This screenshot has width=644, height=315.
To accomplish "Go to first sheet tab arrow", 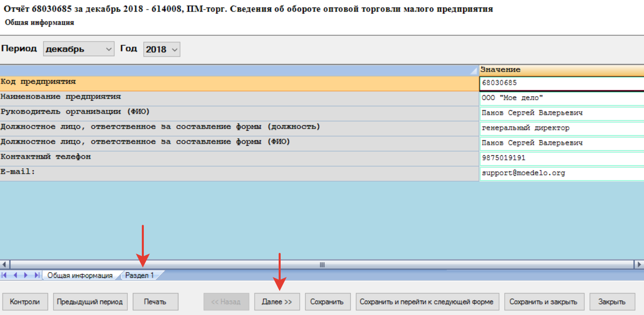I will 5,275.
